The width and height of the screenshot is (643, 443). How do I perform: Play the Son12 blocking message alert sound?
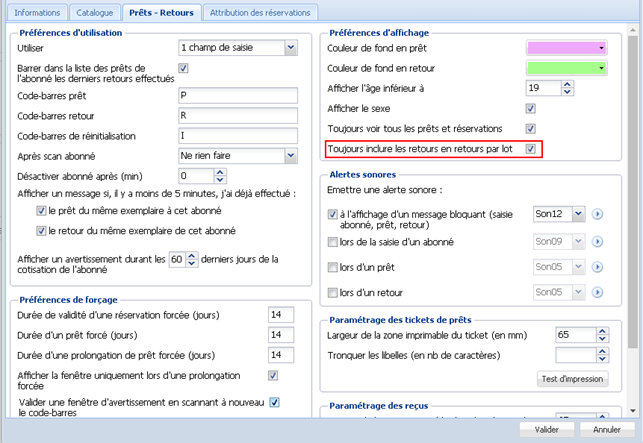pos(597,214)
